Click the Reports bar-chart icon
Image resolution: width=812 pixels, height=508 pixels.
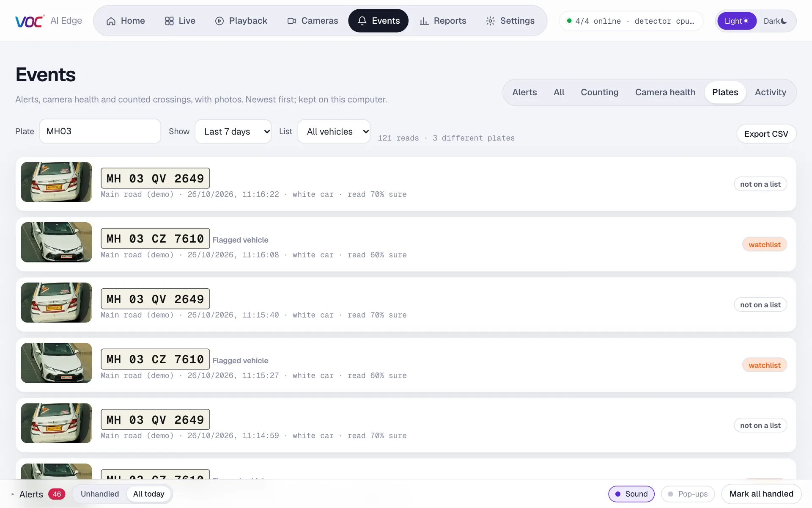coord(424,21)
